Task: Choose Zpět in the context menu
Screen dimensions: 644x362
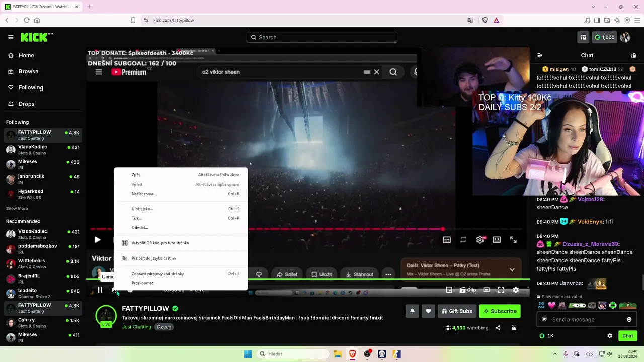Action: [x=181, y=175]
